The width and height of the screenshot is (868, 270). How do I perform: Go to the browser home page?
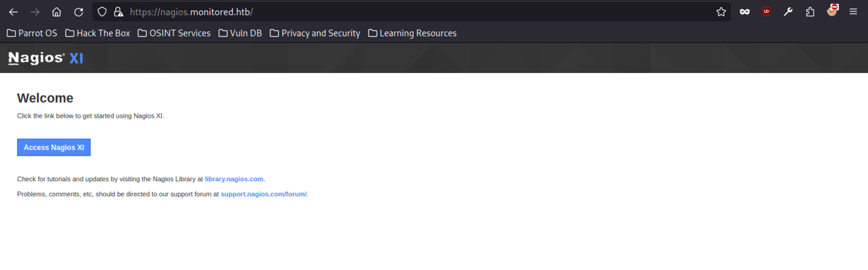pos(57,12)
